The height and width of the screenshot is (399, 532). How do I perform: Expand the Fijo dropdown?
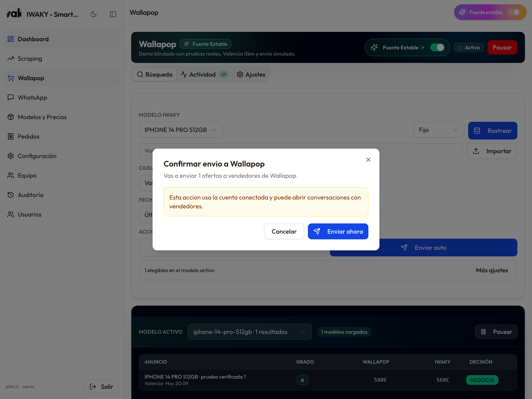click(438, 130)
